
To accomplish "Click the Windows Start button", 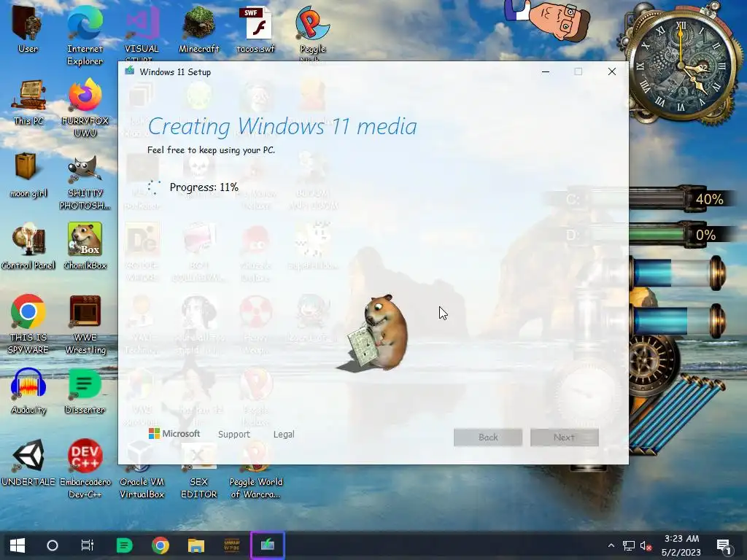I will point(18,545).
